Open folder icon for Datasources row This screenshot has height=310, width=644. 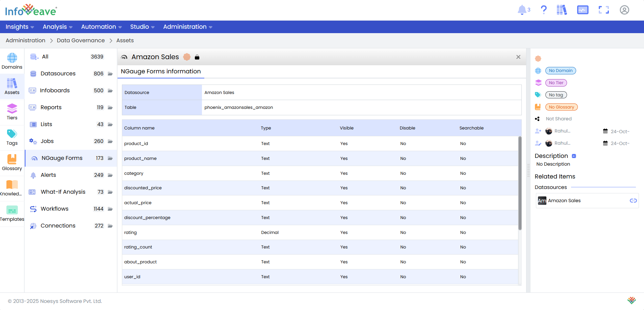point(110,74)
